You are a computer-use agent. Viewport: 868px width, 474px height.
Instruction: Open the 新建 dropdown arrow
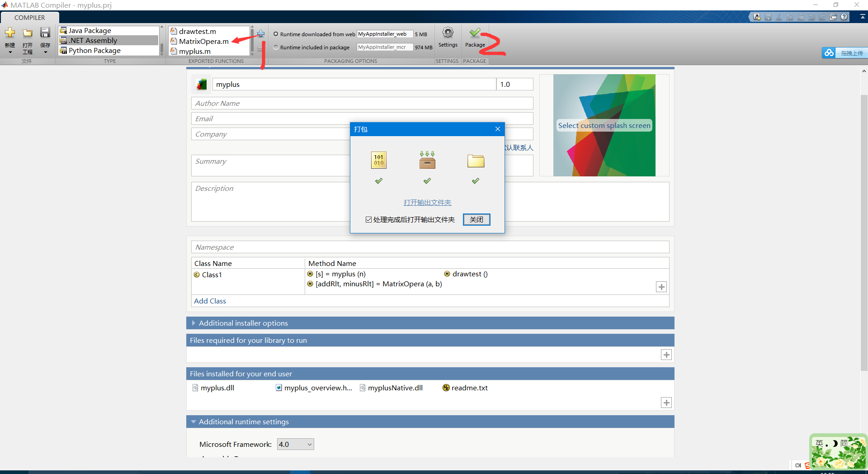click(x=10, y=52)
